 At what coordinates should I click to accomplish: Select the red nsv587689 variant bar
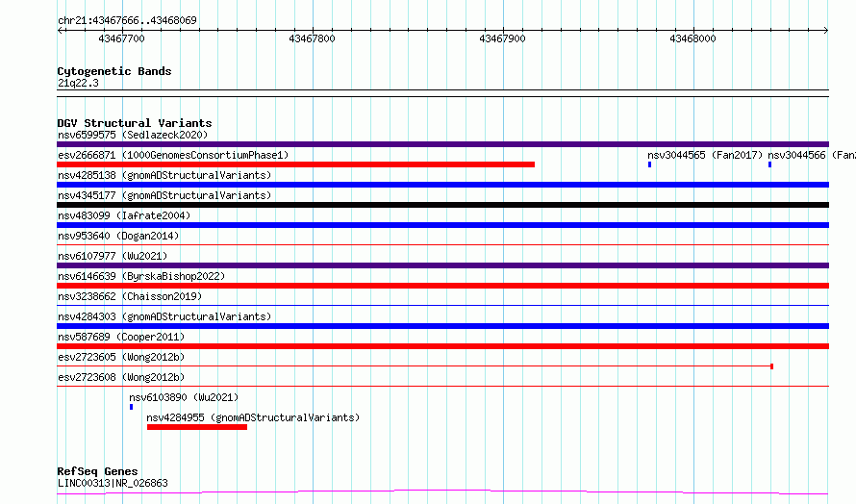coord(442,346)
